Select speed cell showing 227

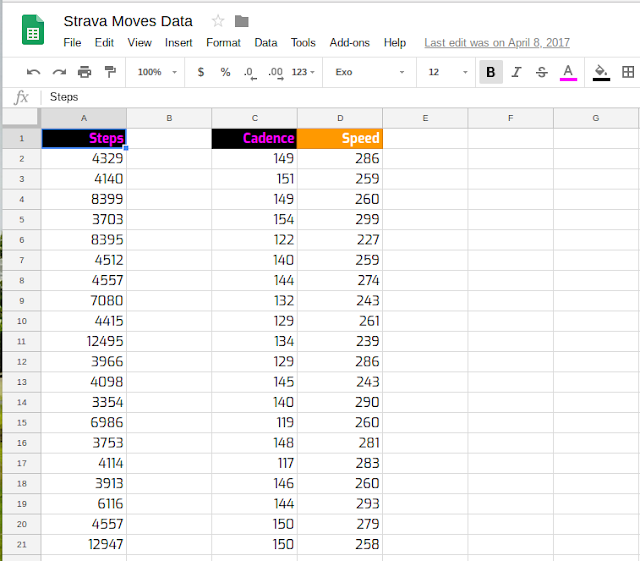[340, 240]
